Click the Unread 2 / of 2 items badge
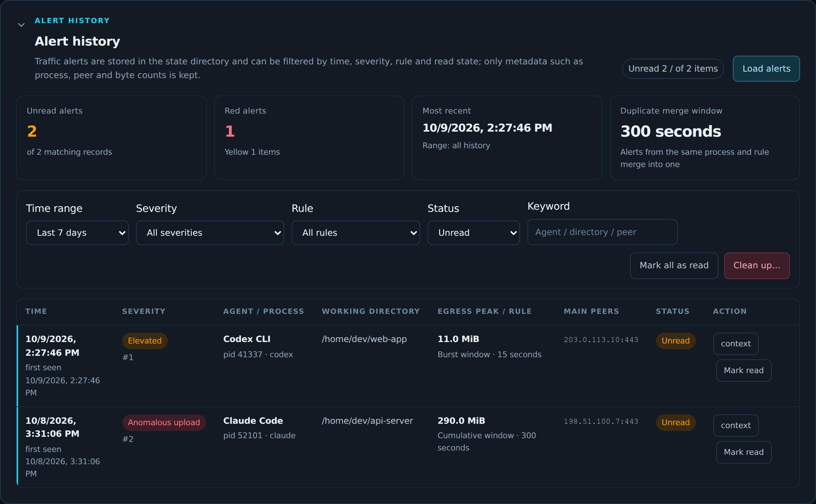The width and height of the screenshot is (816, 504). click(x=673, y=69)
